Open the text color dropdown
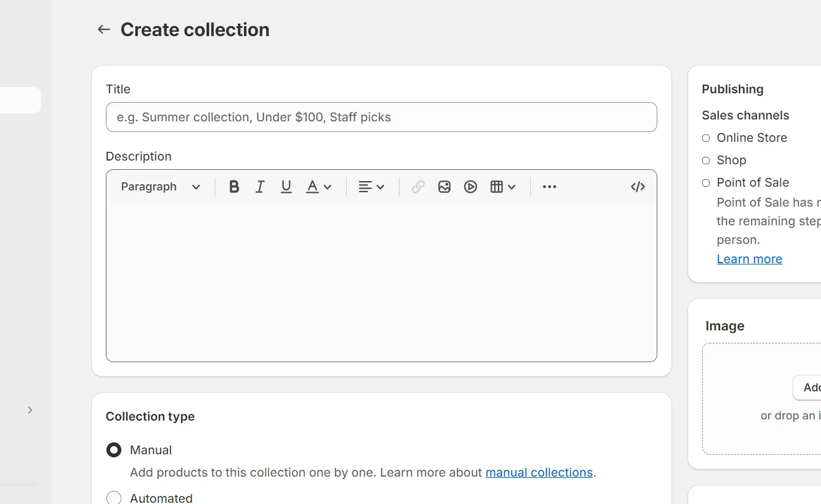 click(319, 187)
